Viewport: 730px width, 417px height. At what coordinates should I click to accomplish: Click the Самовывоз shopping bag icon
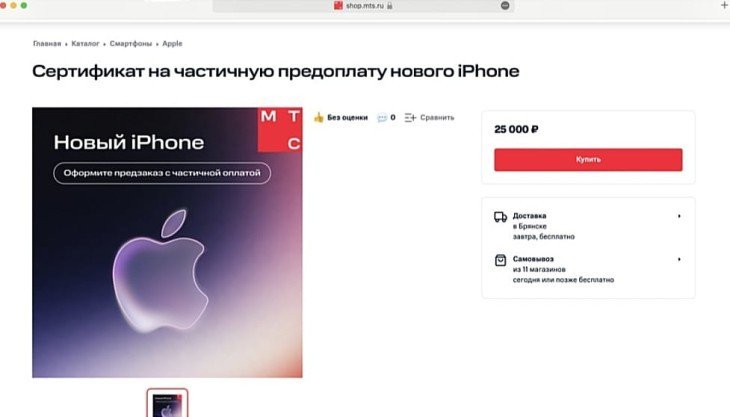[500, 260]
